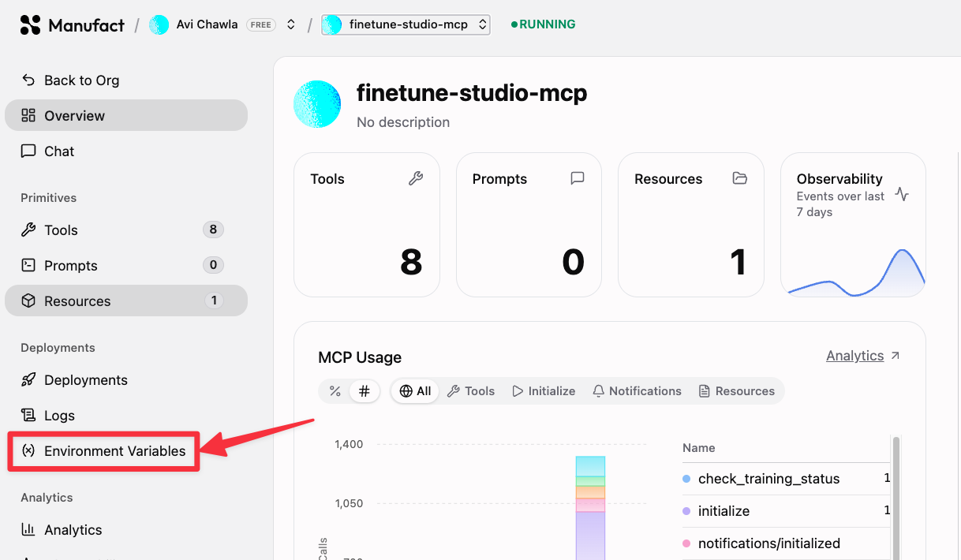Viewport: 961px width, 560px height.
Task: Click the terminal icon beside sidebar Prompts
Action: [x=28, y=265]
